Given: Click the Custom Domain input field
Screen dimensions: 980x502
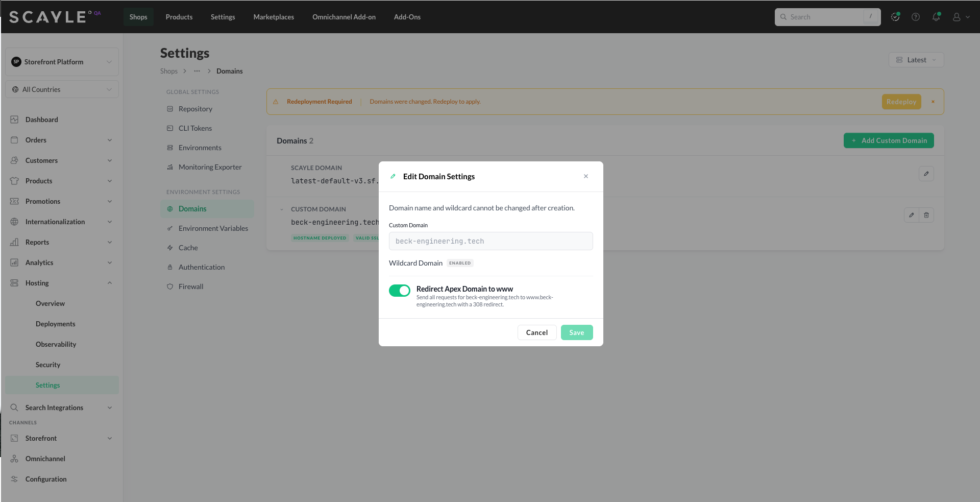Looking at the screenshot, I should click(x=491, y=241).
